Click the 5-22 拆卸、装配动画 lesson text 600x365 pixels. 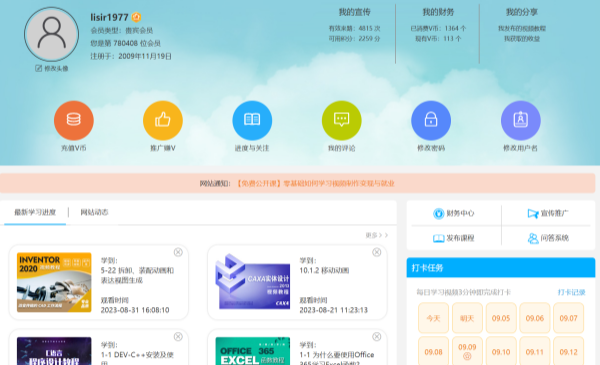(x=137, y=275)
